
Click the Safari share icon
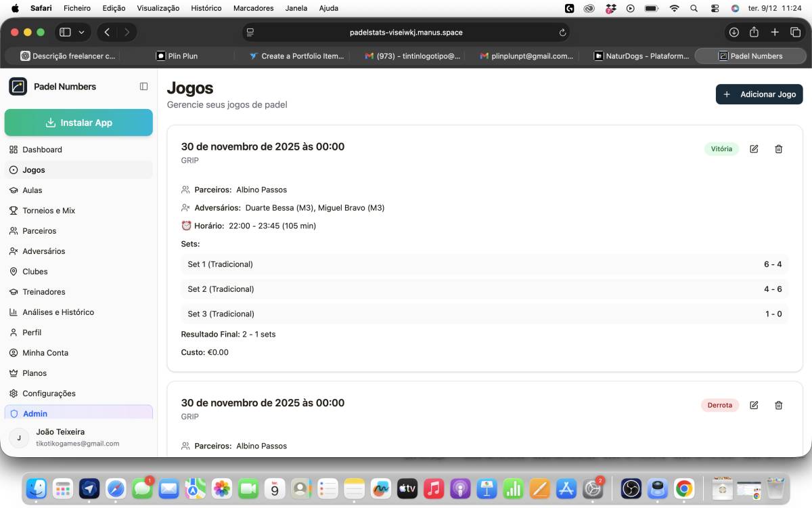pos(754,32)
